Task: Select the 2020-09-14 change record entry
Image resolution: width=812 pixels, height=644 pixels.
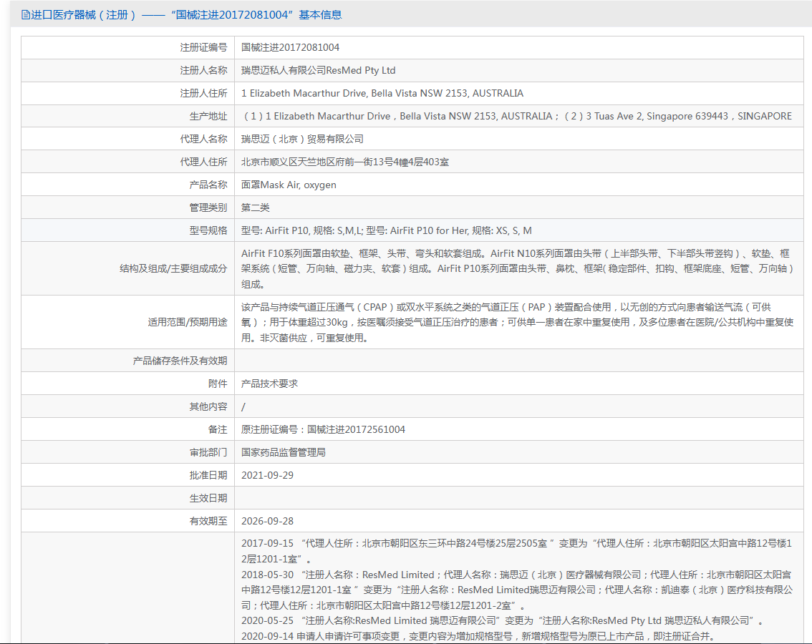Action: [x=478, y=636]
